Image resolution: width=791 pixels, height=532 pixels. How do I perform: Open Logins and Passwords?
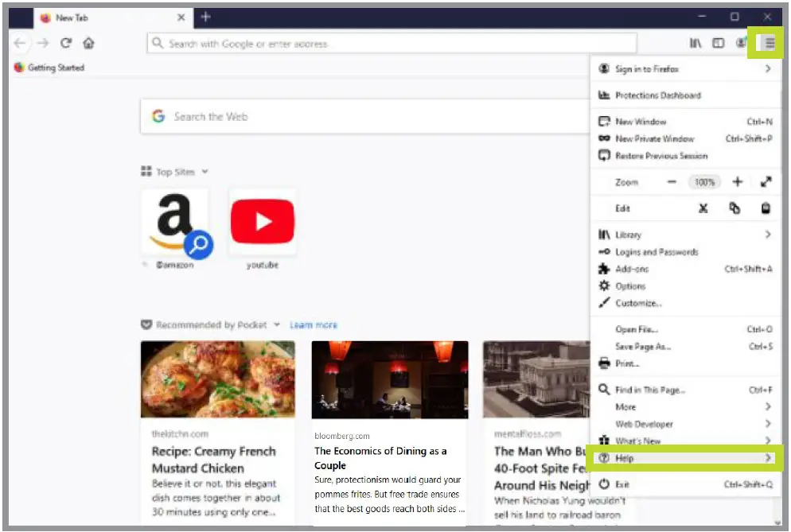[x=685, y=251]
